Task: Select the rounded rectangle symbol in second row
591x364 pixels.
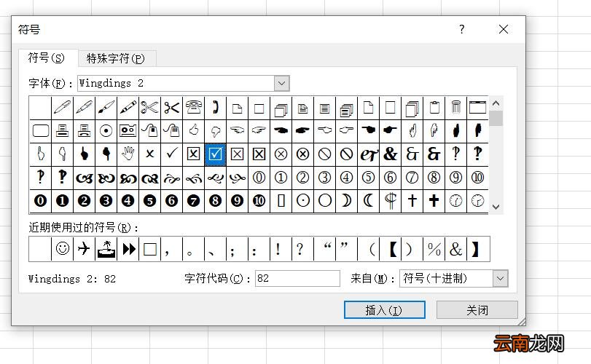Action: [40, 131]
